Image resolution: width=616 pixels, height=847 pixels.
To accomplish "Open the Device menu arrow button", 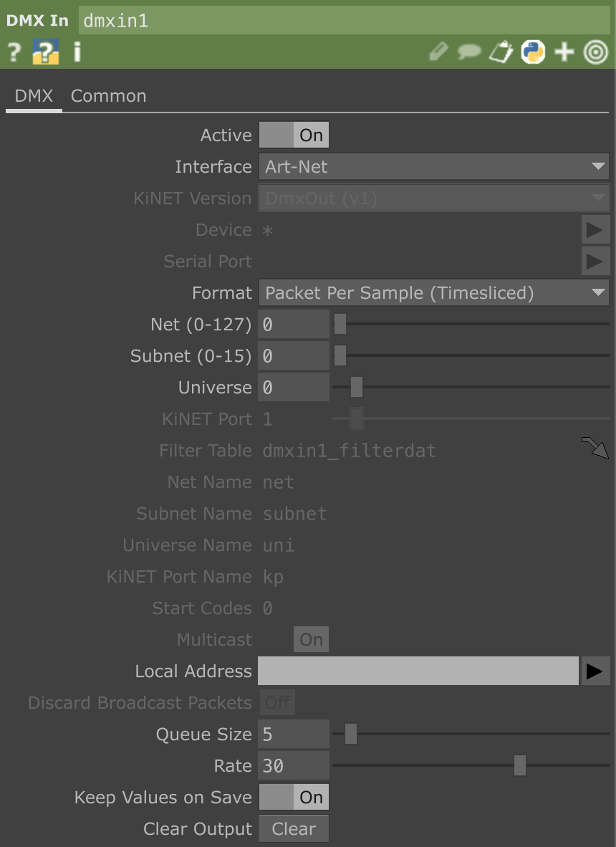I will (x=595, y=229).
